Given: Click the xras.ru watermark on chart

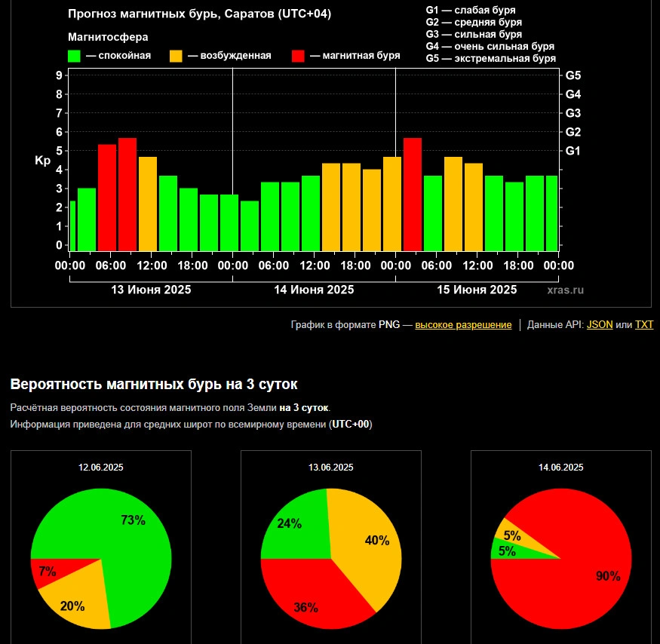Looking at the screenshot, I should coord(566,290).
